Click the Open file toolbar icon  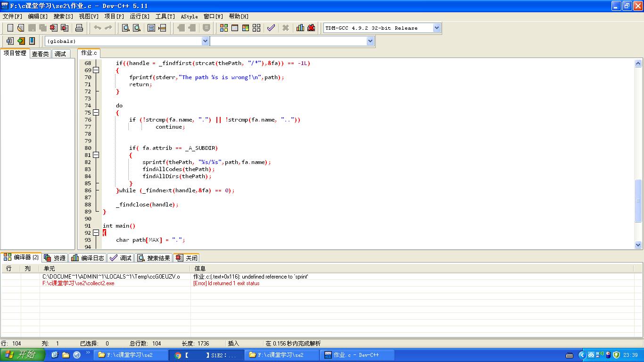click(x=21, y=28)
